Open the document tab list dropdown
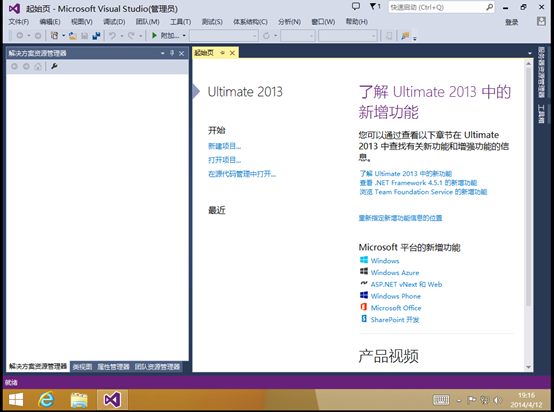 (530, 53)
